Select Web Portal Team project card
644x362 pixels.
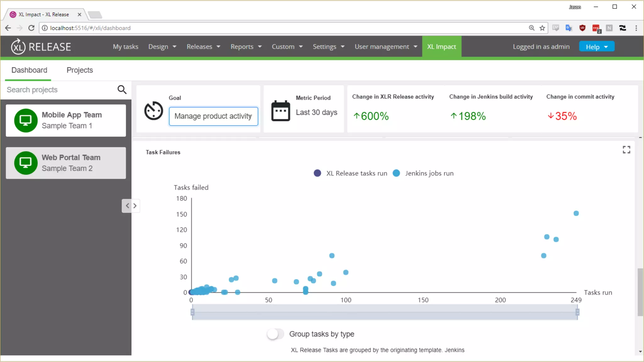point(66,163)
